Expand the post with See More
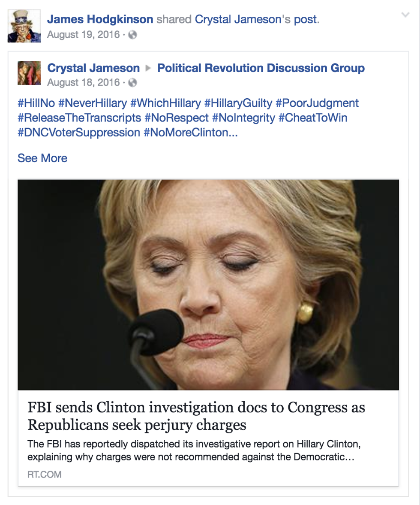 click(42, 158)
